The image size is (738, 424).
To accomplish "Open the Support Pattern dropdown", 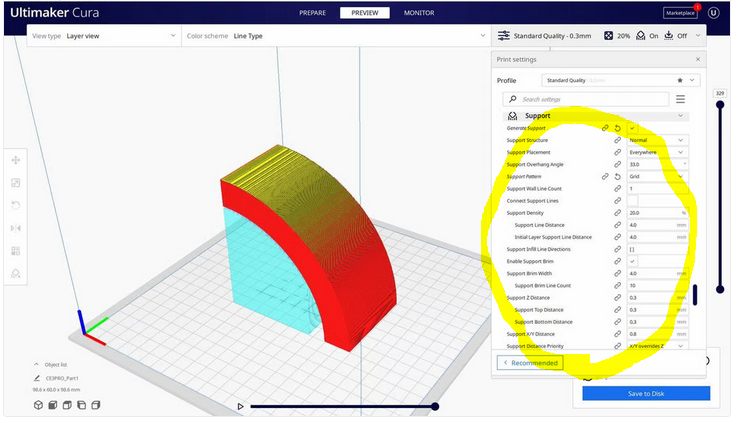I will click(x=658, y=176).
